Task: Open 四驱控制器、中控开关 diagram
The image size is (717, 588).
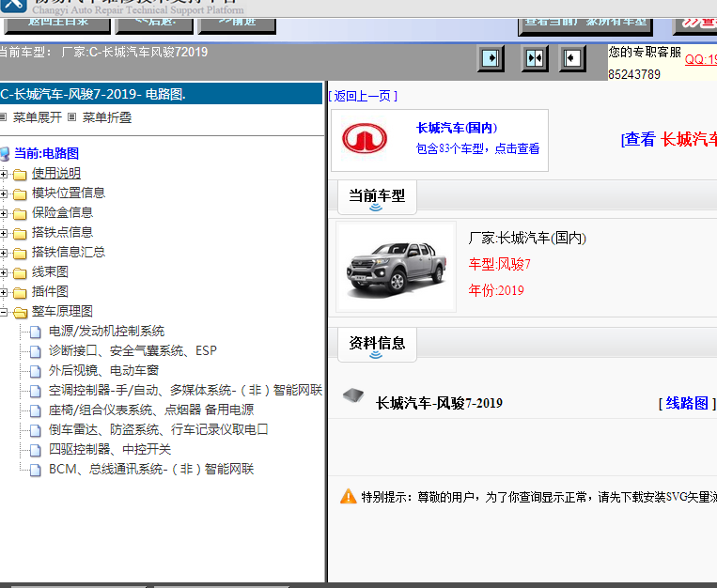Action: coord(110,449)
